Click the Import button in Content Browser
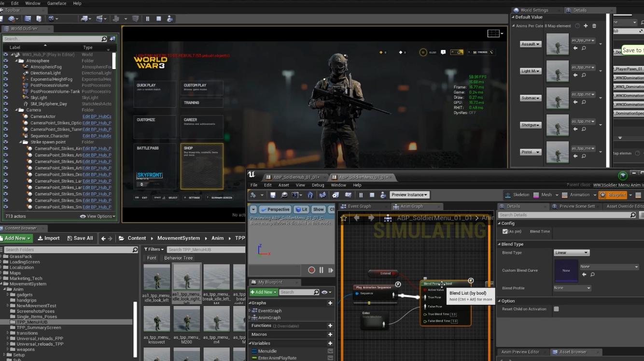Screen dimensions: 644x361 (x=48, y=238)
